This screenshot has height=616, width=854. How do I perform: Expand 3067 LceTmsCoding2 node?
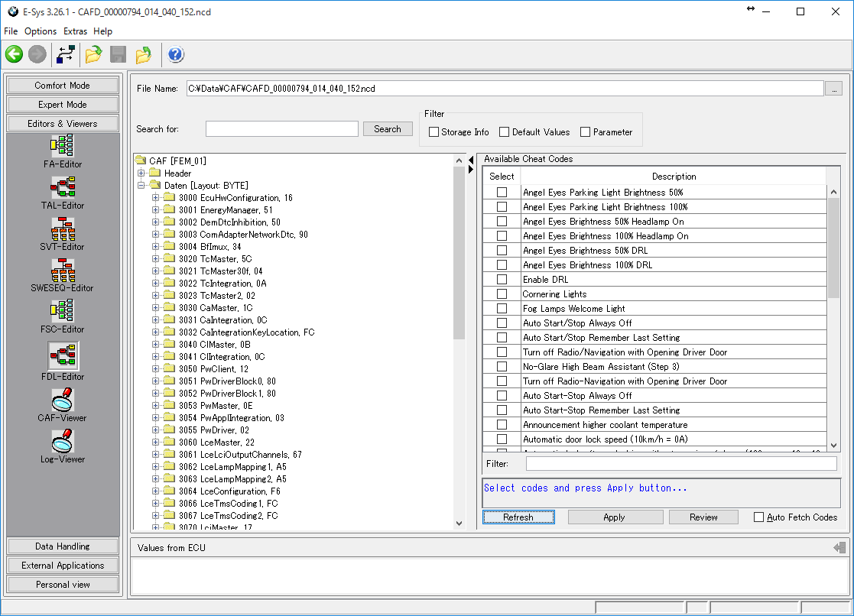point(156,515)
